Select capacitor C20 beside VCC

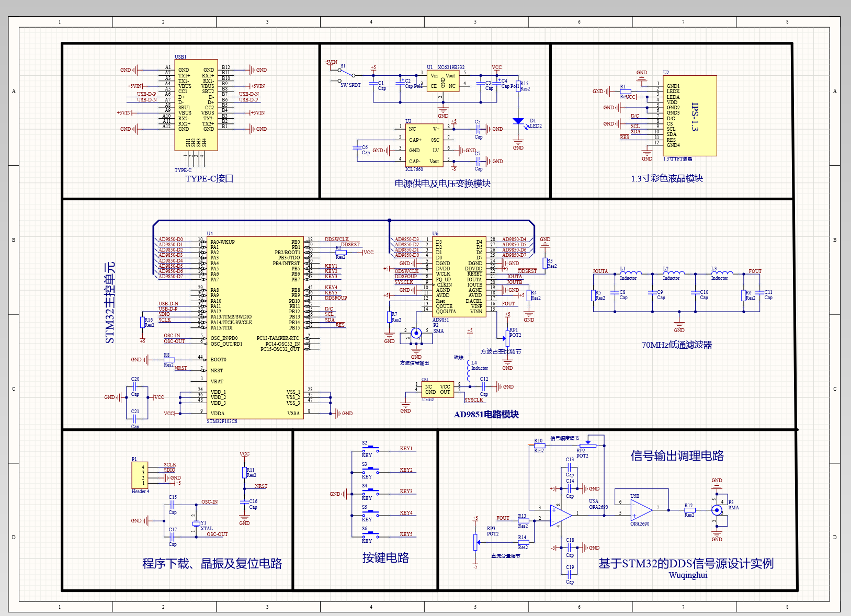(135, 387)
